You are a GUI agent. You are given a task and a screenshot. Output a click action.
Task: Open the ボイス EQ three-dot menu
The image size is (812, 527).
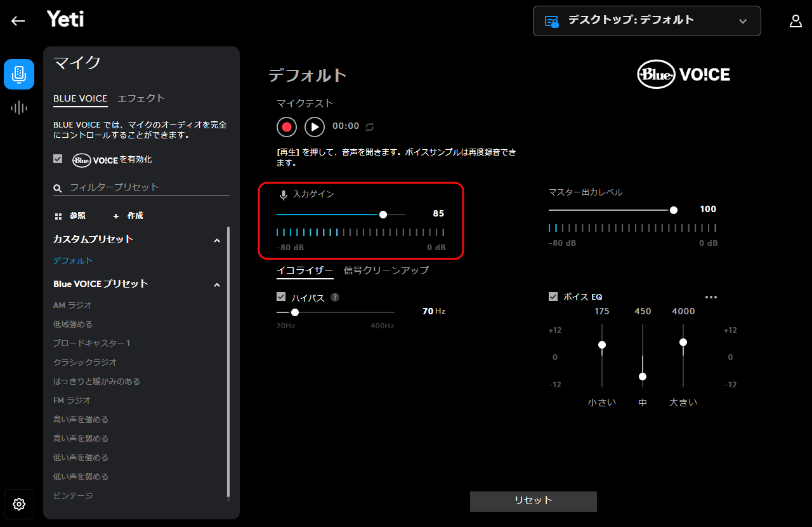pos(710,297)
